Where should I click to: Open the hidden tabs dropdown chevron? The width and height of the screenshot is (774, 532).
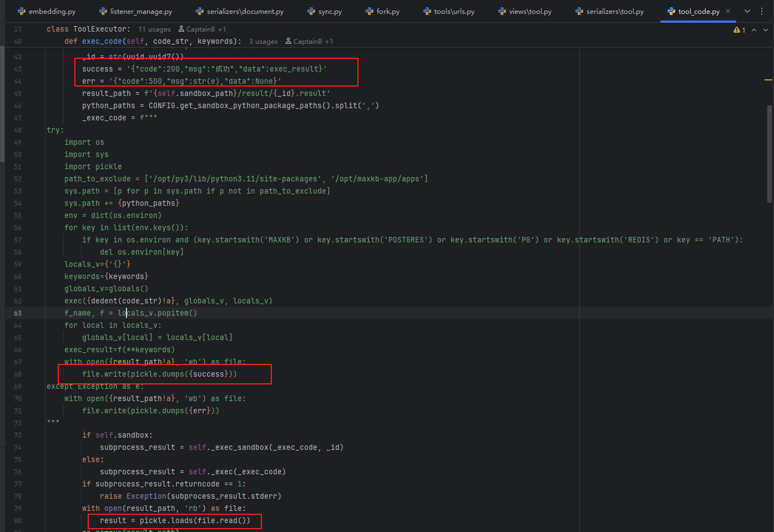click(x=747, y=11)
